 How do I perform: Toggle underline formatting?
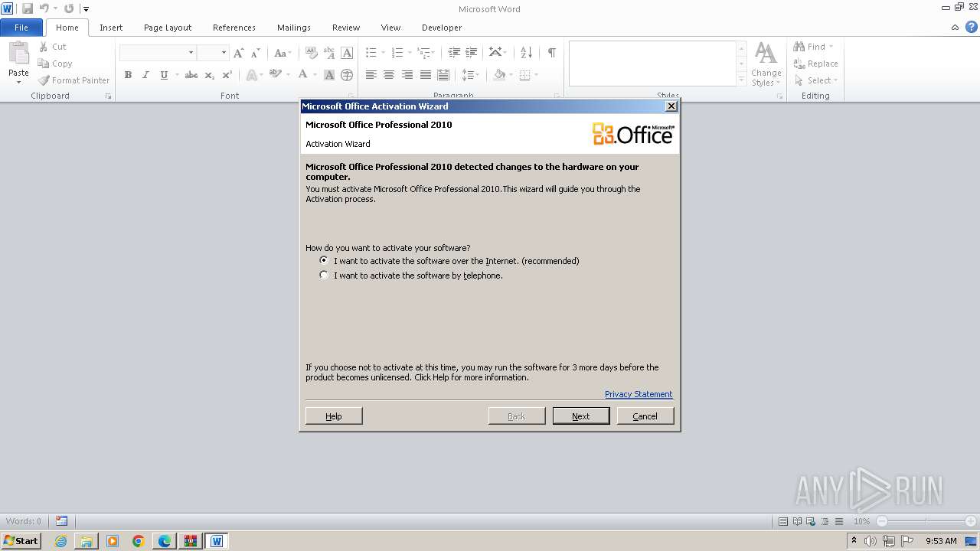(164, 75)
